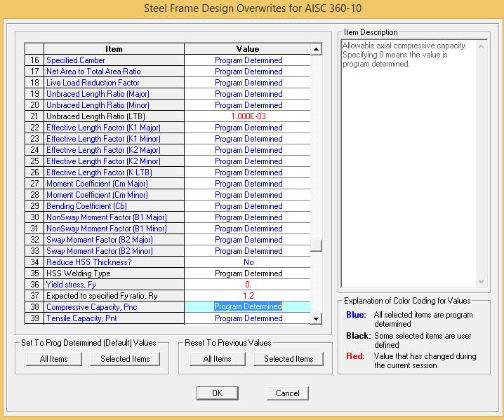Click Live Load Reduction Factor value cell
Image resolution: width=504 pixels, height=420 pixels.
[248, 83]
